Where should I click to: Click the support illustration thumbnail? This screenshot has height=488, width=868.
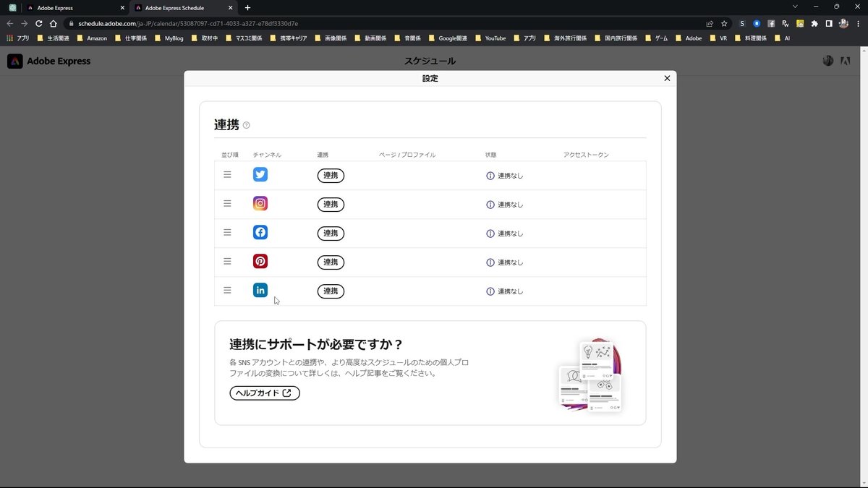(x=591, y=375)
